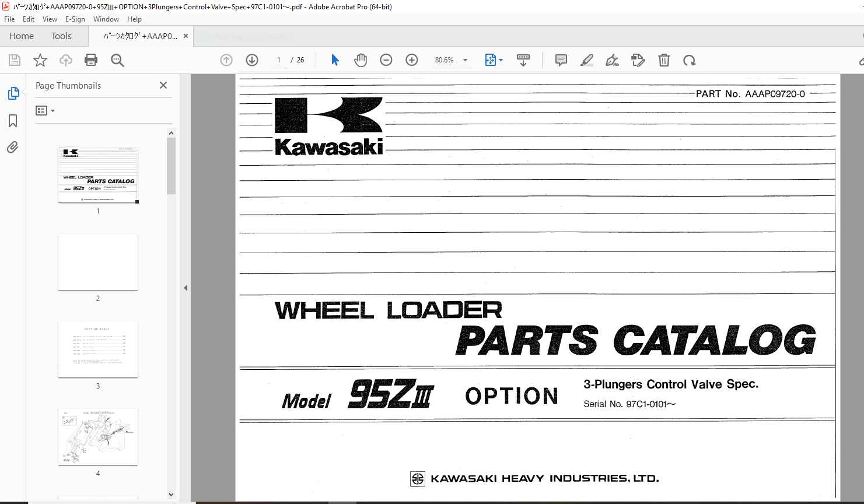This screenshot has height=504, width=864.
Task: Open fit page options dropdown arrow
Action: click(x=501, y=60)
